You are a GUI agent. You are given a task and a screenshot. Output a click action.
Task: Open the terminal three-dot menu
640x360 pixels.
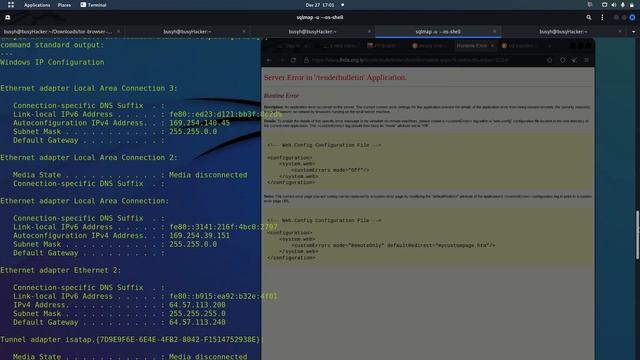pyautogui.click(x=602, y=18)
